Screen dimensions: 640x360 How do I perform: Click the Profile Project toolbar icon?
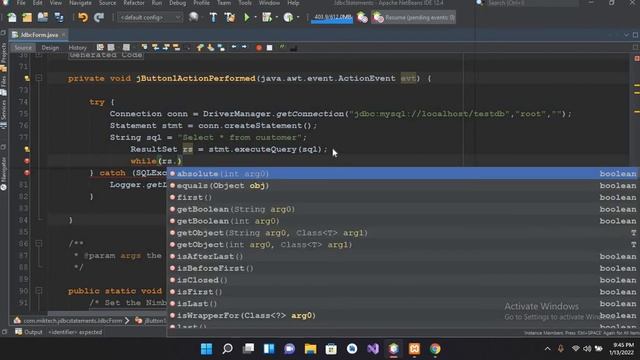tap(288, 18)
